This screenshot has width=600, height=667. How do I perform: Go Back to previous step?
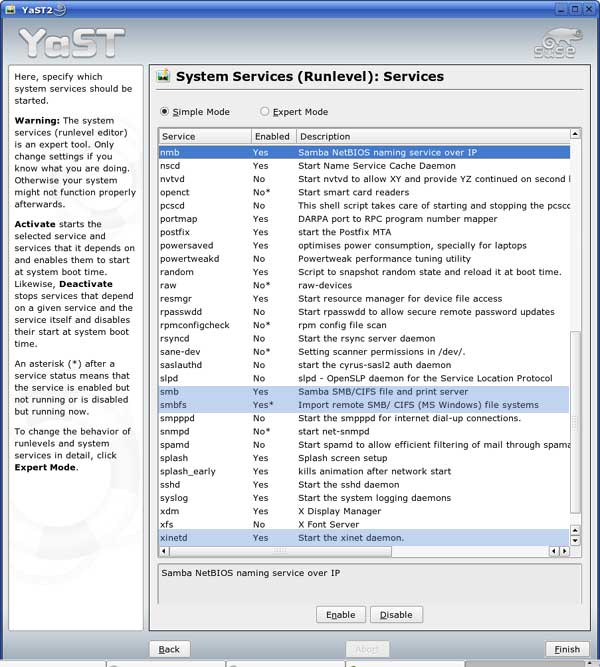[x=169, y=649]
